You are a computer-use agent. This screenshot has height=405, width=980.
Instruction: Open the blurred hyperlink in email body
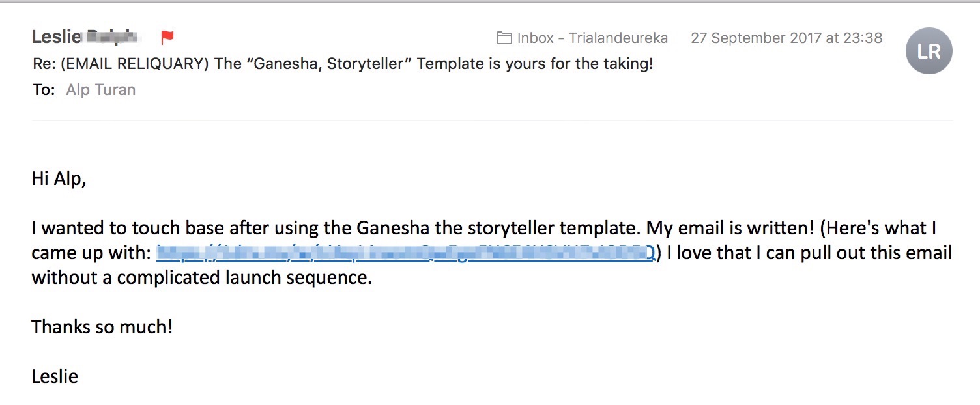[x=404, y=253]
